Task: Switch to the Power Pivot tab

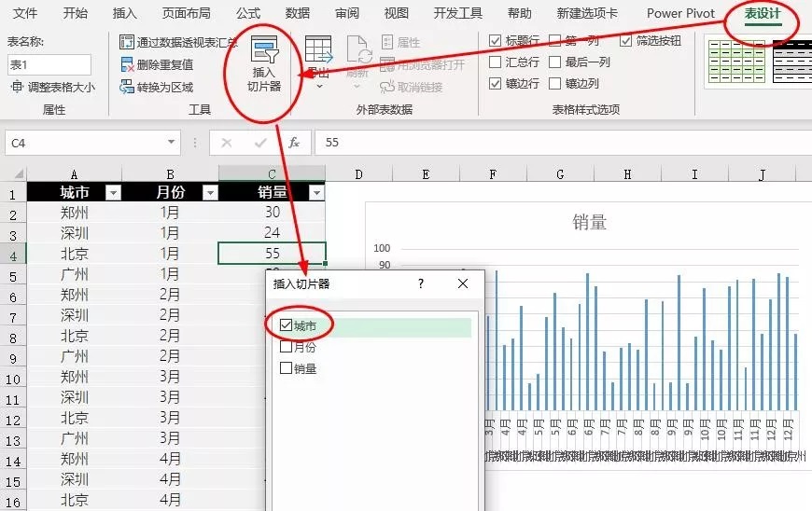Action: [x=680, y=13]
